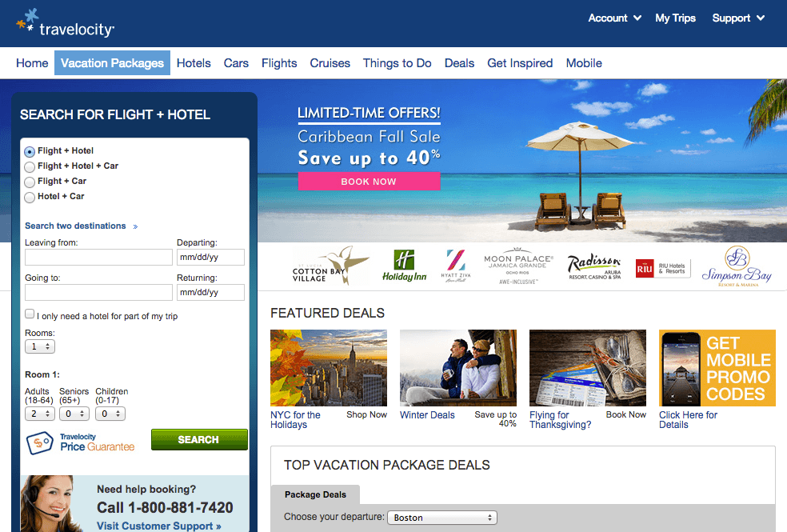This screenshot has width=787, height=532.
Task: Check 'I only need a hotel for part of my trip'
Action: coord(30,314)
